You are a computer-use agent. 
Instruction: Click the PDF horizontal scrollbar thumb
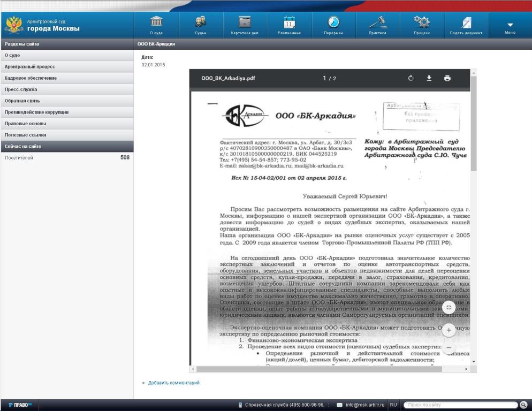319,369
